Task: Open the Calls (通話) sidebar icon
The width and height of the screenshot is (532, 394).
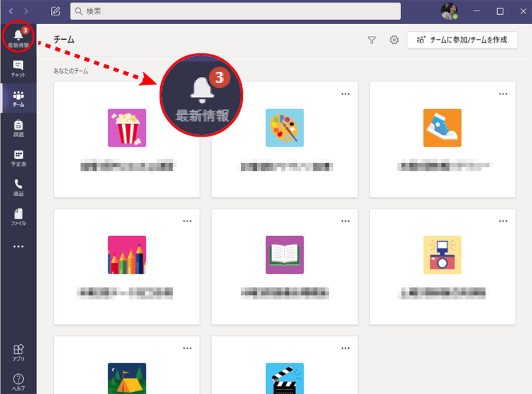Action: coord(18,188)
